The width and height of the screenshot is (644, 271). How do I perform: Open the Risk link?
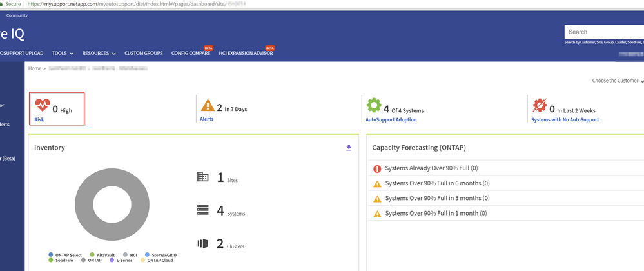click(39, 119)
